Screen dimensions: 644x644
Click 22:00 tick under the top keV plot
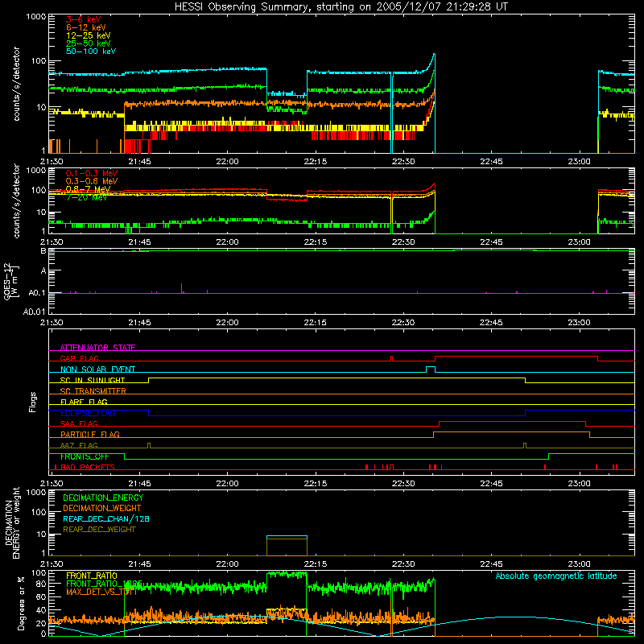click(227, 162)
